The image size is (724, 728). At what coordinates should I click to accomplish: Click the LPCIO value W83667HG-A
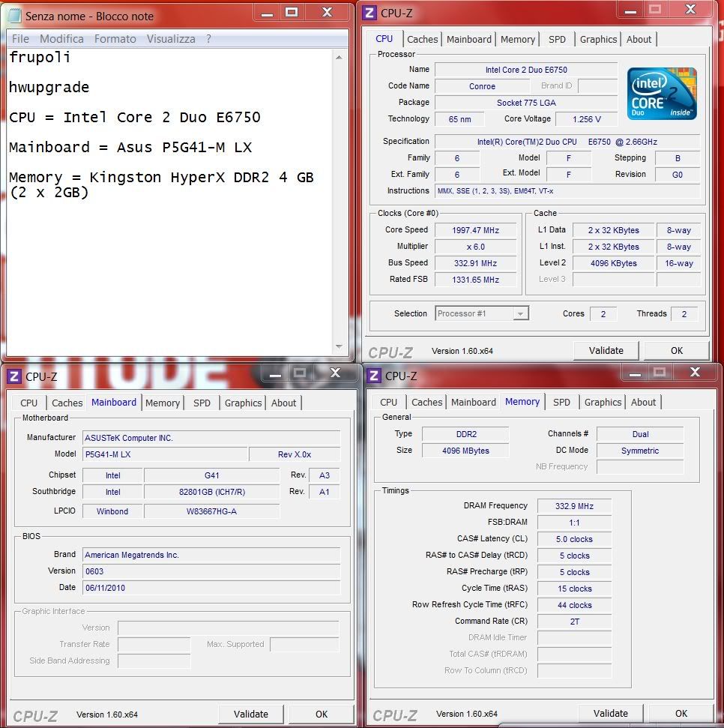click(x=212, y=511)
